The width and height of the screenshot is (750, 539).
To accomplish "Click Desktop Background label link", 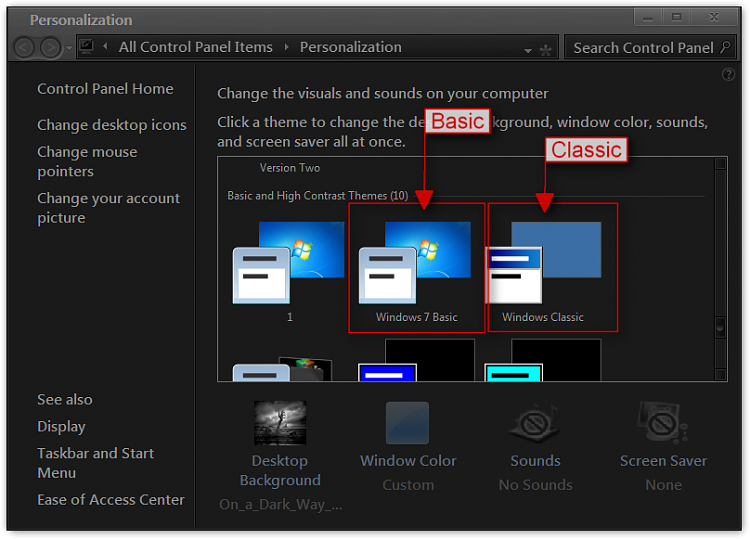I will coord(280,471).
